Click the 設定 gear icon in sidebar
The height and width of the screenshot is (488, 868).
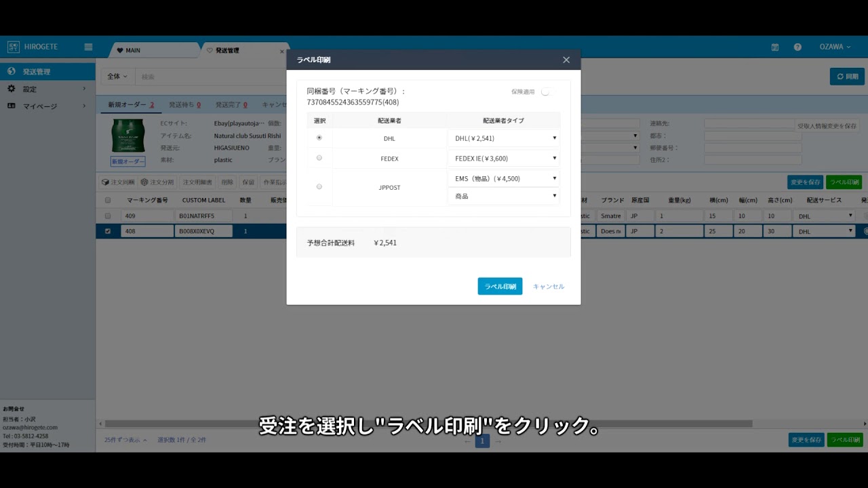tap(12, 89)
